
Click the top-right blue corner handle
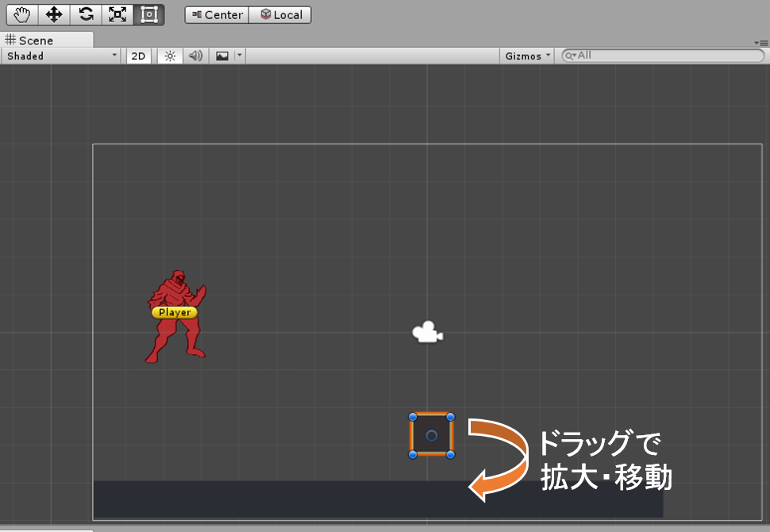click(450, 417)
